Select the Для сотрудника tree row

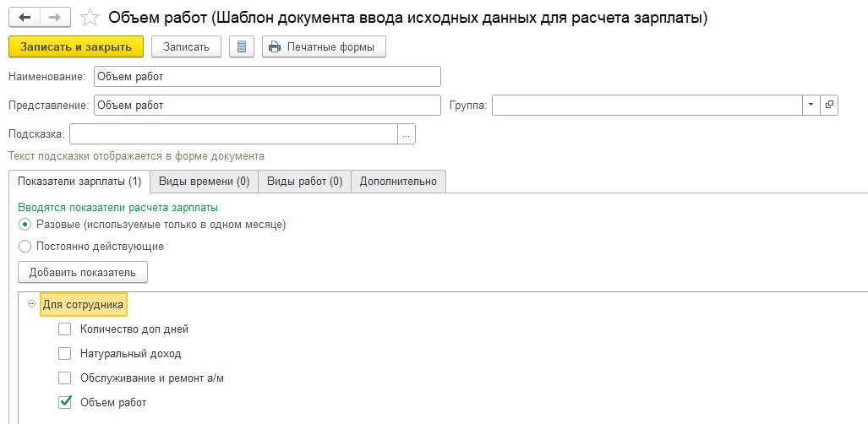point(83,304)
